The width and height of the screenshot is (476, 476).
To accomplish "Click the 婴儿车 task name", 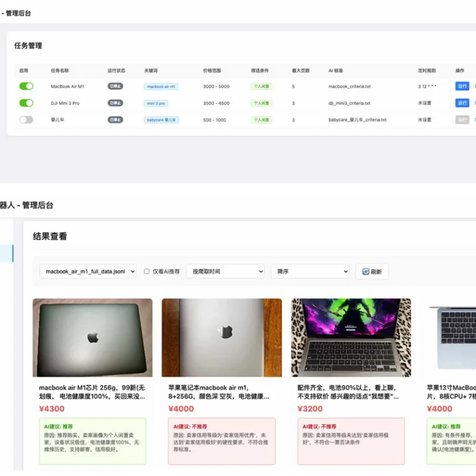I will [x=57, y=120].
